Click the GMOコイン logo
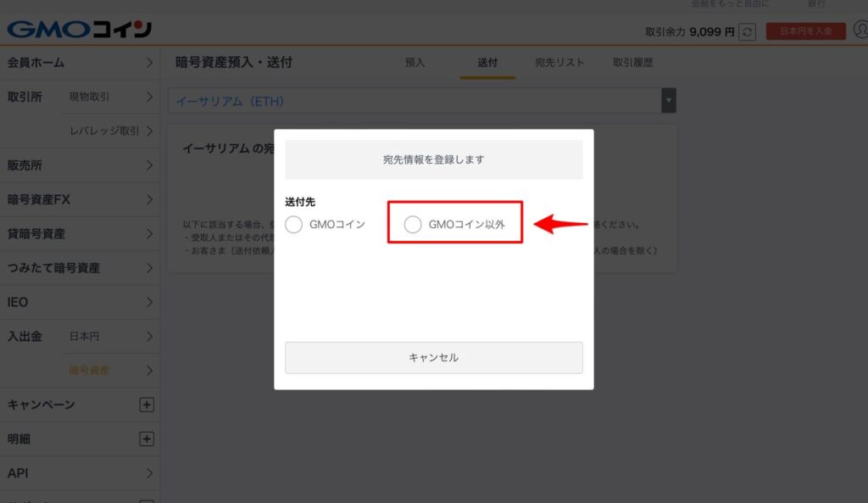The width and height of the screenshot is (868, 503). click(x=79, y=30)
